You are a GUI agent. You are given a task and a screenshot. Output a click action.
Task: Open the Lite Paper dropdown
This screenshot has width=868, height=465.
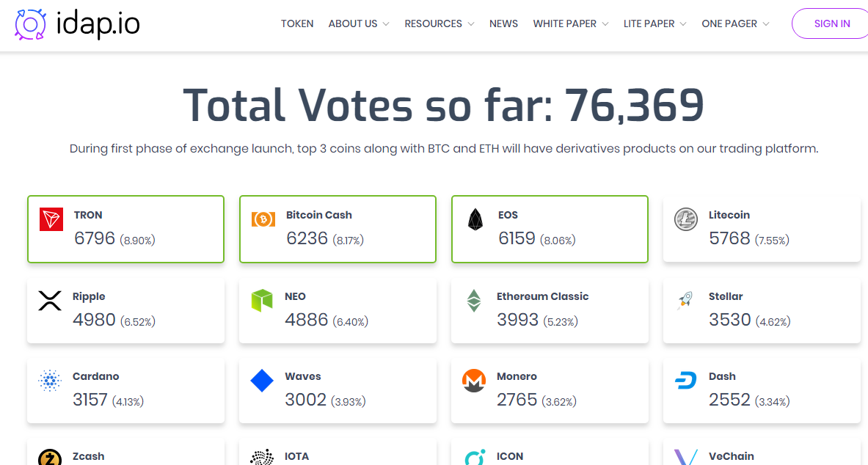[654, 23]
